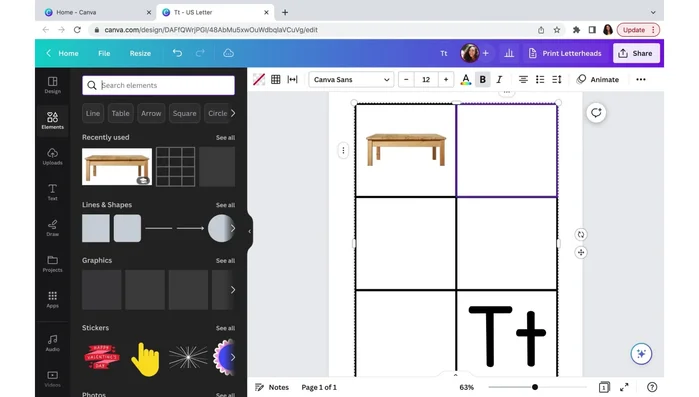This screenshot has width=699, height=397.
Task: Decrease font size with minus button
Action: coord(406,79)
